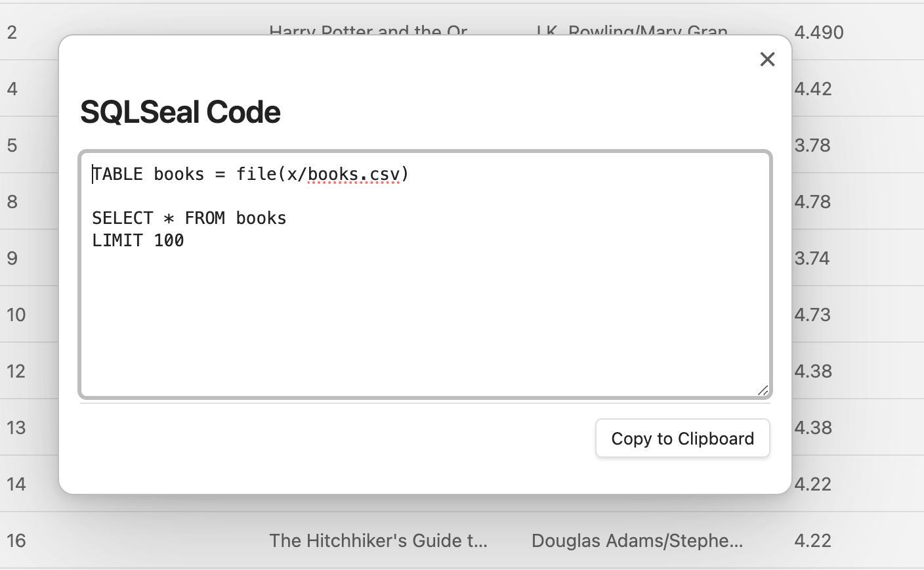924x570 pixels.
Task: Select the row number 9 cell
Action: [x=12, y=258]
